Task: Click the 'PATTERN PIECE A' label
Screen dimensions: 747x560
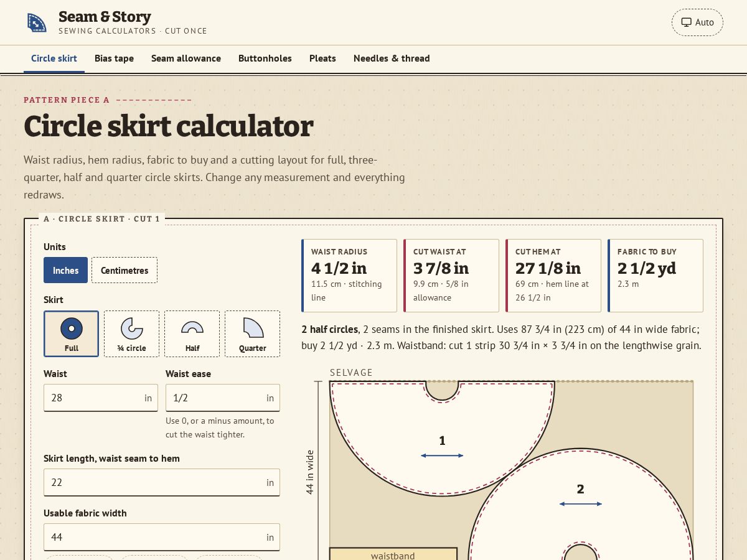Action: (67, 100)
